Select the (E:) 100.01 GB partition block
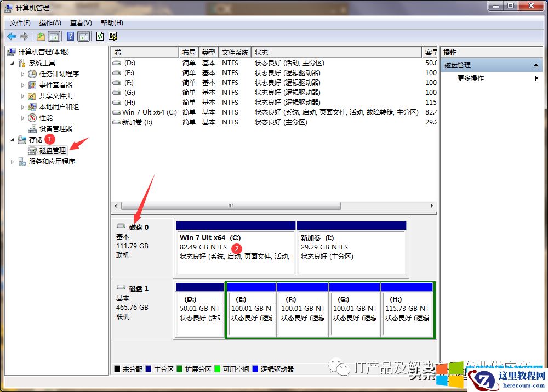 (252, 310)
